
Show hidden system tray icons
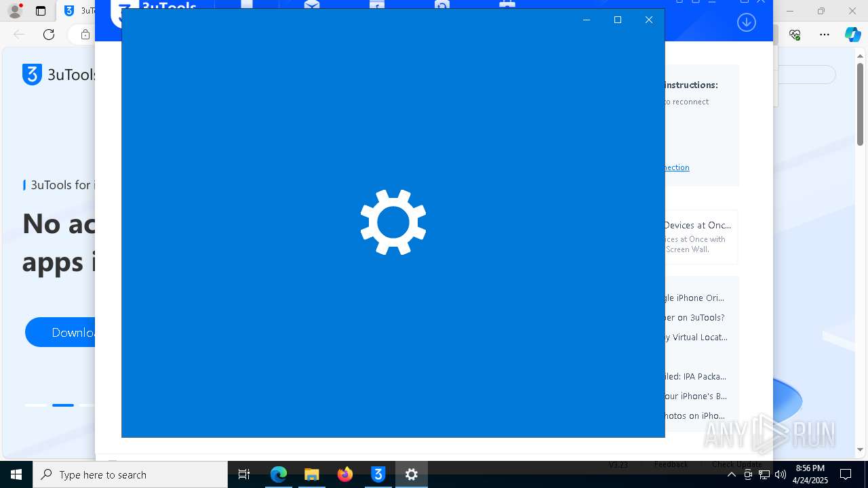pos(731,474)
